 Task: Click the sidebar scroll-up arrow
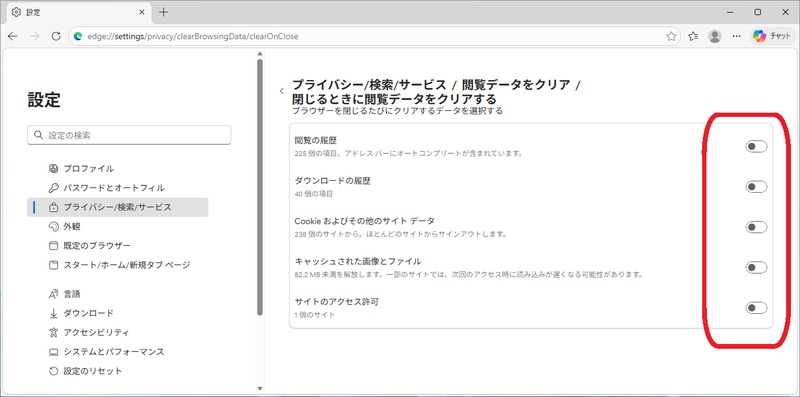coord(260,54)
